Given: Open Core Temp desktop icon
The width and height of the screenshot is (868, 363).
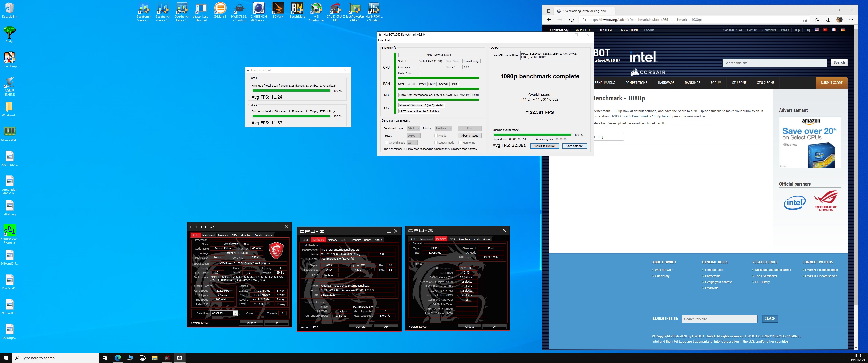Looking at the screenshot, I should pos(9,59).
